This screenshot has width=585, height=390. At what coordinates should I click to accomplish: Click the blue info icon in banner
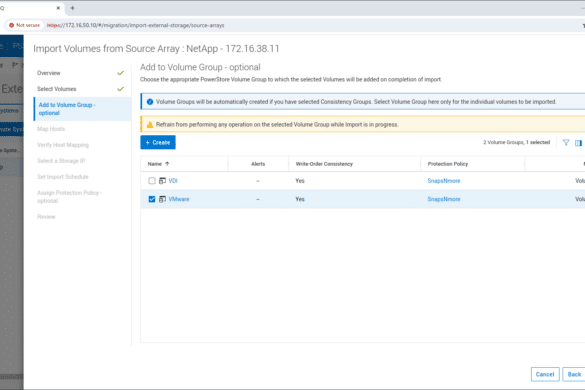[x=150, y=102]
